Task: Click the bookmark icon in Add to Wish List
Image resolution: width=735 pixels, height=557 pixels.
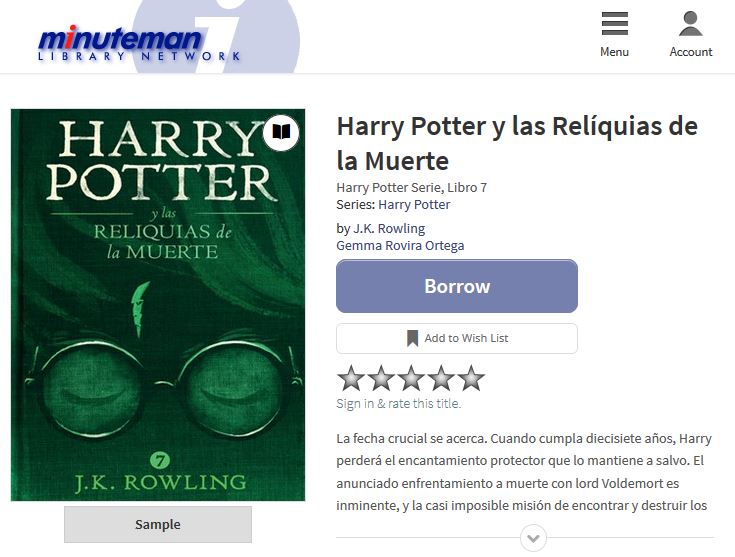Action: click(x=412, y=338)
